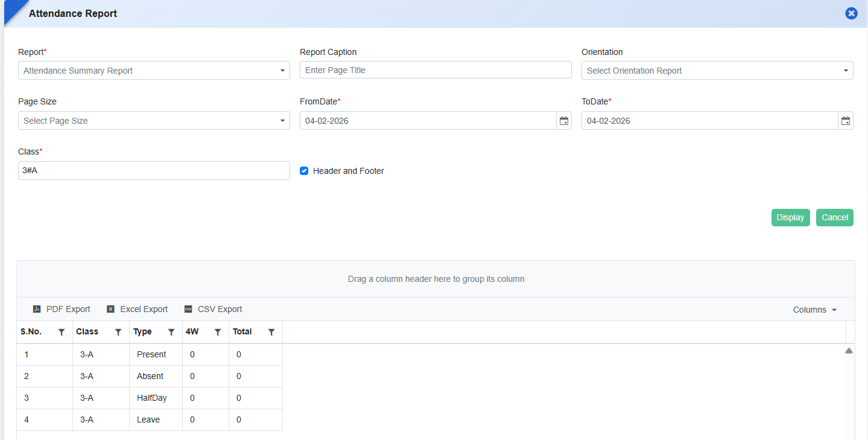Click the Total column filter icon
Screen dimensions: 868x440
point(271,332)
